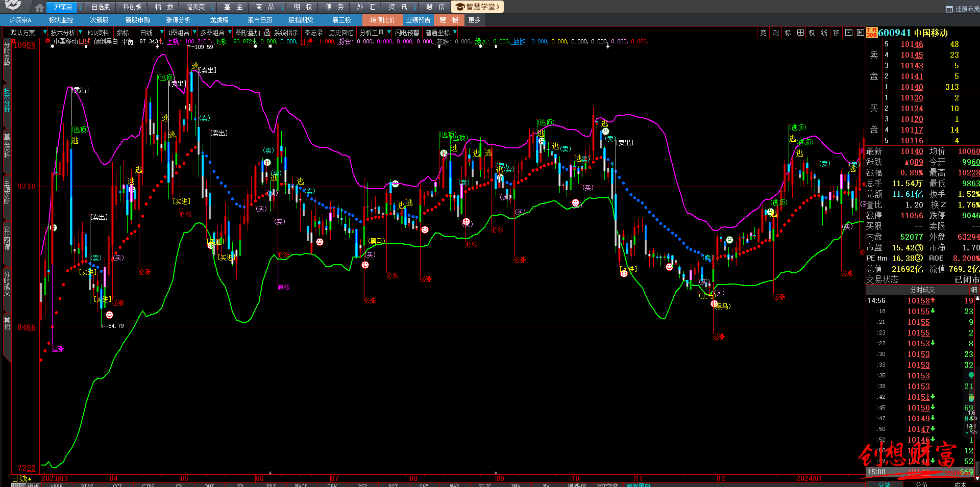Viewport: 980px width, 487px height.
Task: Click buy price 10130 in order book
Action: (x=912, y=98)
